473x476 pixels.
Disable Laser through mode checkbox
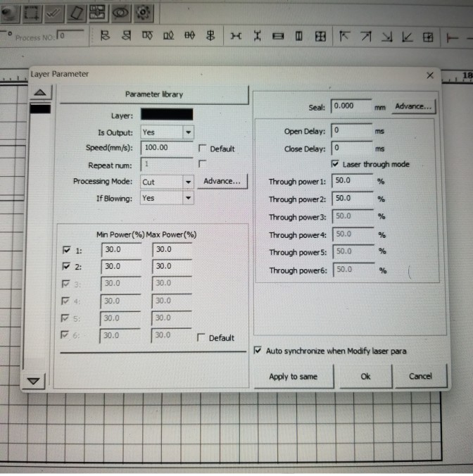[335, 164]
